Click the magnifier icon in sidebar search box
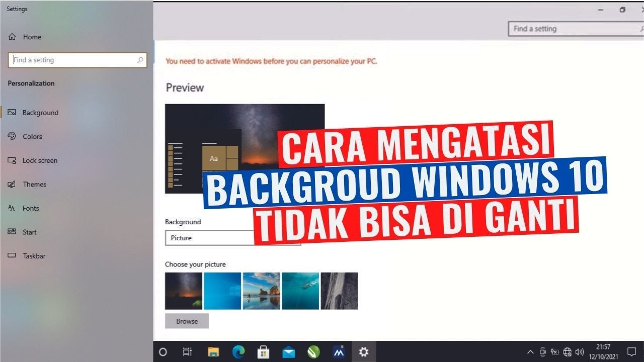644x362 pixels. [140, 60]
